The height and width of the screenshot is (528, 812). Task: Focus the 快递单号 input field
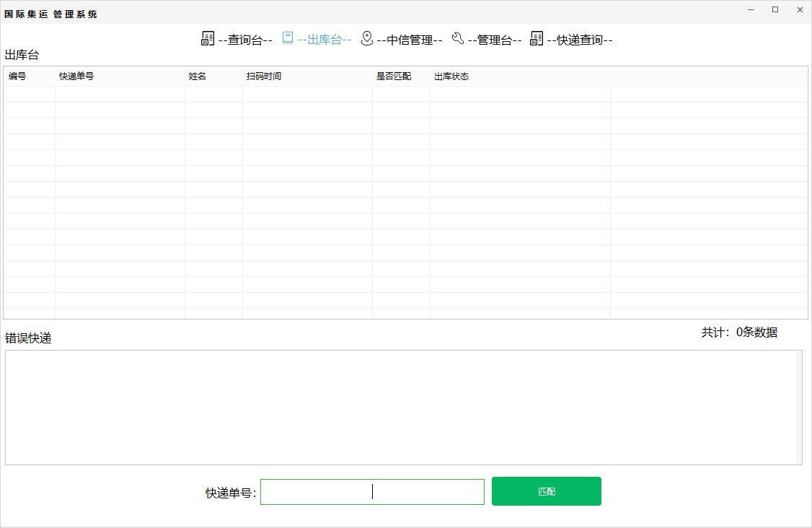[x=372, y=492]
